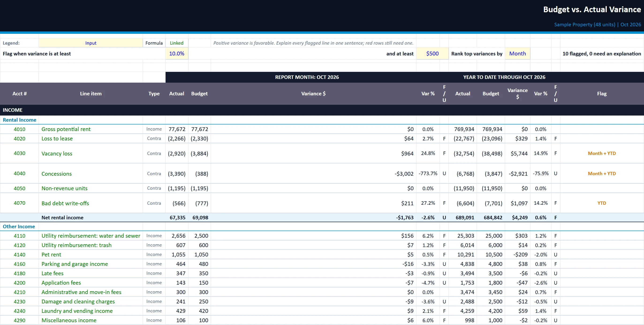Click the 'Non-revenue units' line item
Image resolution: width=644 pixels, height=325 pixels.
[x=64, y=188]
